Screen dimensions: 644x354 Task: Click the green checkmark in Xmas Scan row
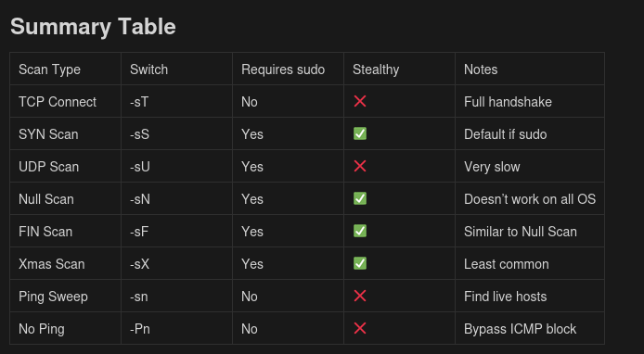(x=360, y=263)
